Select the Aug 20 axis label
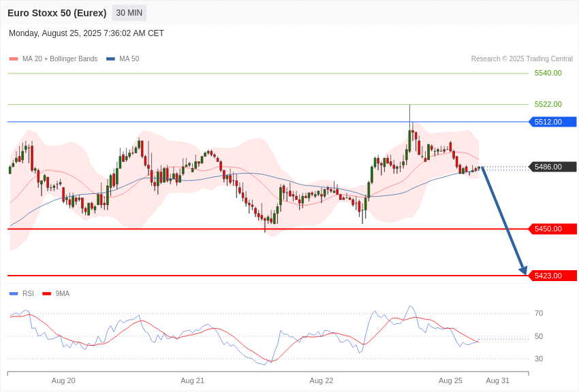The image size is (579, 392). coord(63,380)
